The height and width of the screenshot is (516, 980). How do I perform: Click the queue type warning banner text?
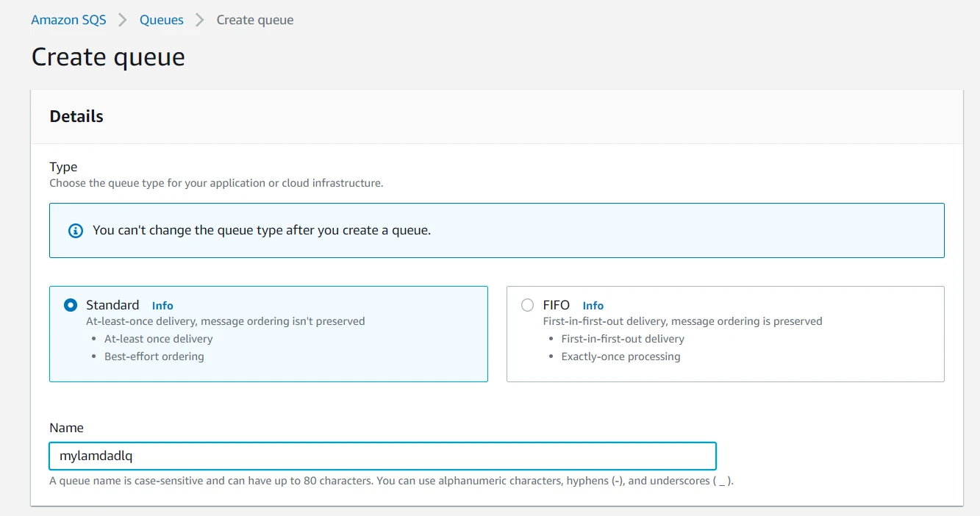262,230
